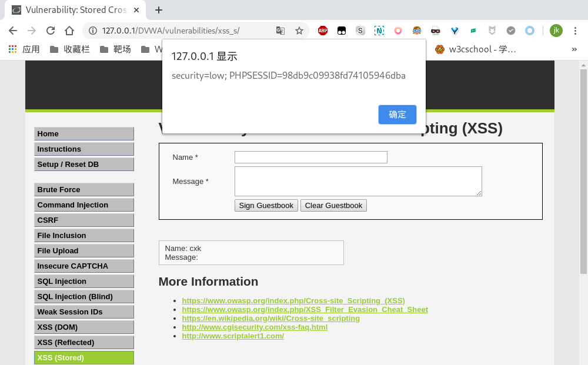The height and width of the screenshot is (365, 588).
Task: Open the 靶场 bookmarks folder
Action: click(115, 49)
